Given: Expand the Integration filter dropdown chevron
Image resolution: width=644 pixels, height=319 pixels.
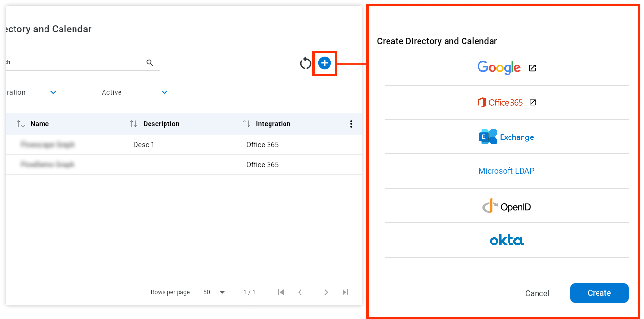Looking at the screenshot, I should click(53, 92).
